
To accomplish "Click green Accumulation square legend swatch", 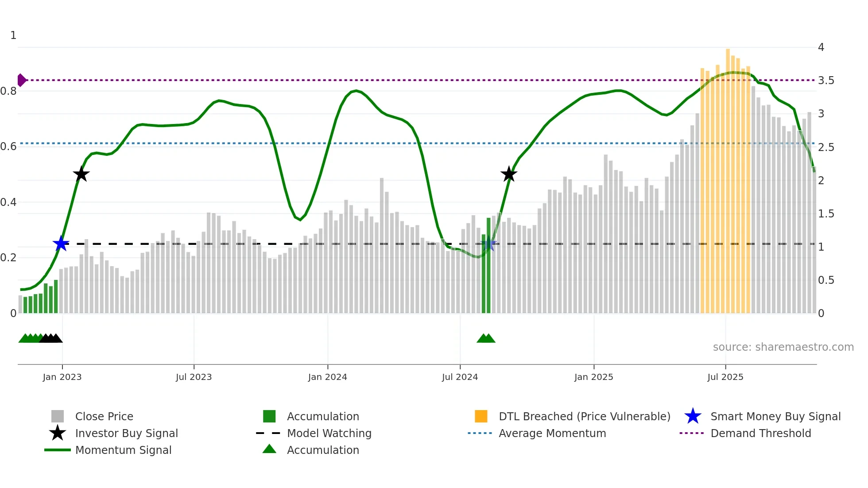I will click(269, 416).
